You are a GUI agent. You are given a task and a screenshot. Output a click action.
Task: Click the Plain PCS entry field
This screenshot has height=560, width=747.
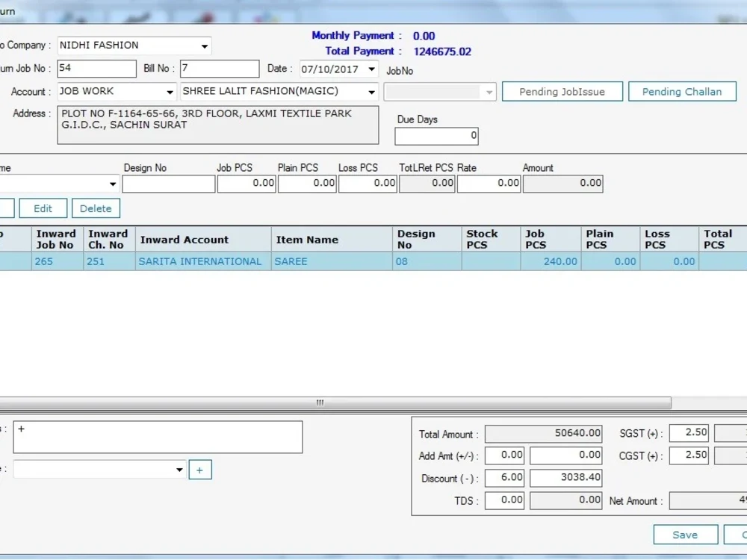coord(307,184)
